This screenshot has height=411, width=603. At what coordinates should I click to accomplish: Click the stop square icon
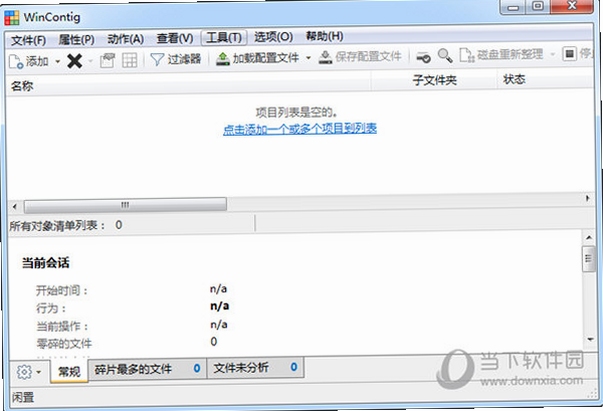pos(570,53)
